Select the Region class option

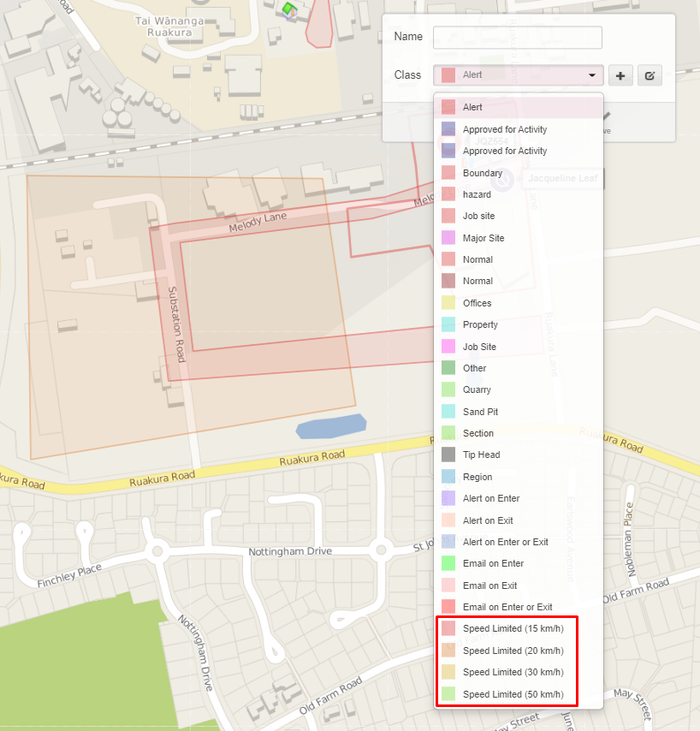519,477
